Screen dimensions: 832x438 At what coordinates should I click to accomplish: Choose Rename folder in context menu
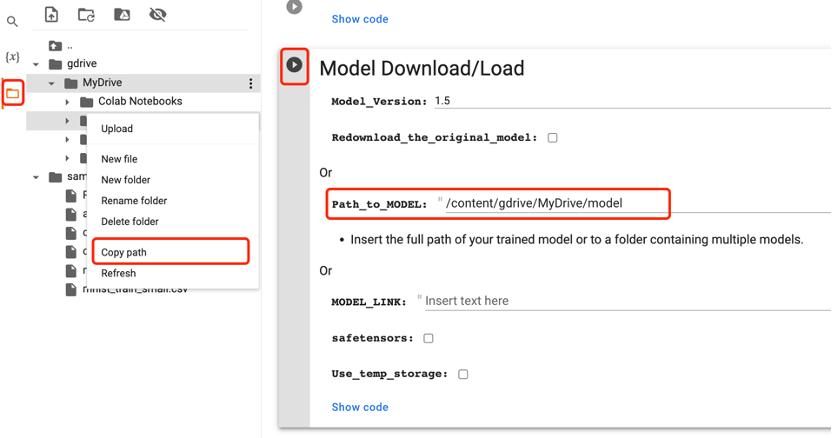pos(134,201)
